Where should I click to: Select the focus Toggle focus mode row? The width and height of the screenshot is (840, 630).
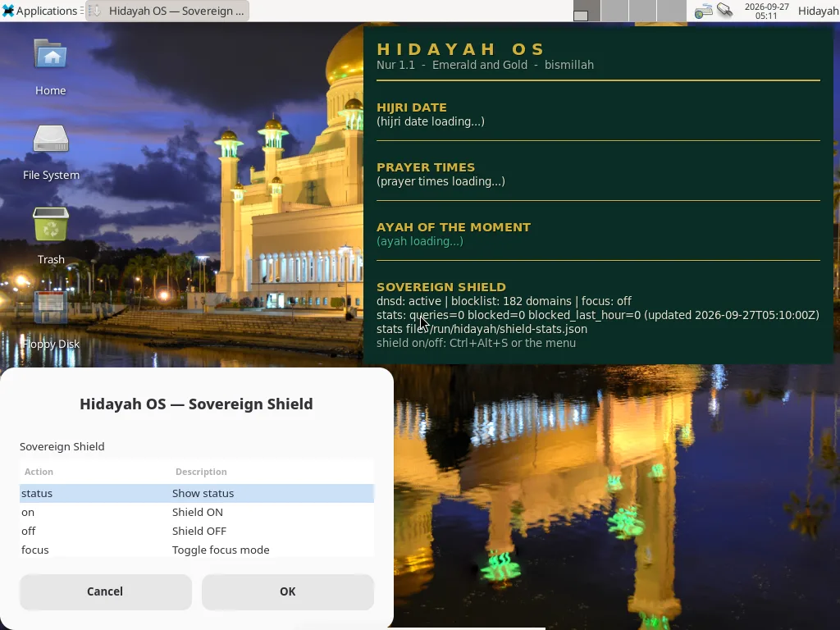click(x=197, y=550)
